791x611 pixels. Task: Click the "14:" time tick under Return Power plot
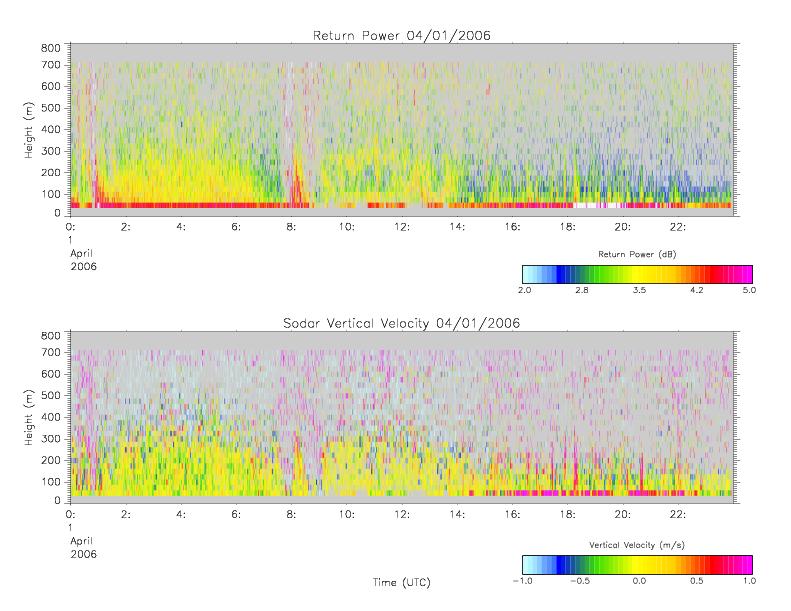pos(457,227)
